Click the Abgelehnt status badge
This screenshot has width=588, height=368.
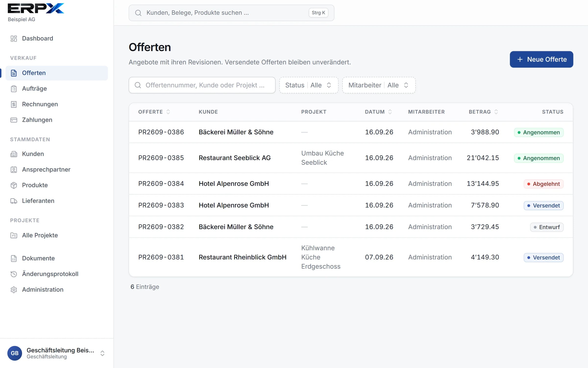(x=543, y=184)
